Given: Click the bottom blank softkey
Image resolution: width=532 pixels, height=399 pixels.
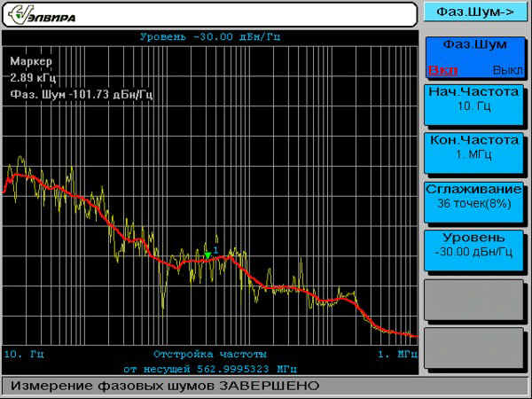Looking at the screenshot, I should [473, 348].
